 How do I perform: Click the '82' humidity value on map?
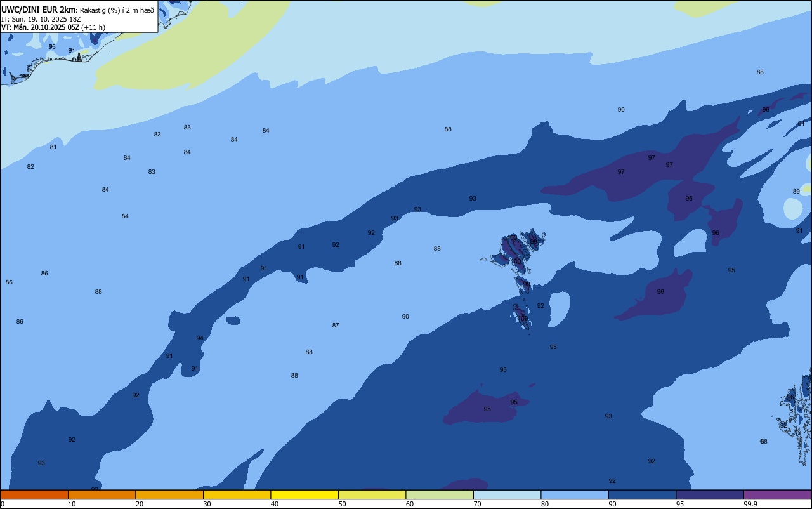[x=30, y=166]
